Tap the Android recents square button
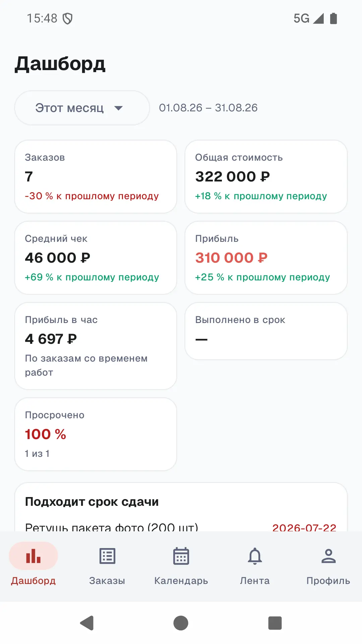This screenshot has height=644, width=362. tap(275, 623)
